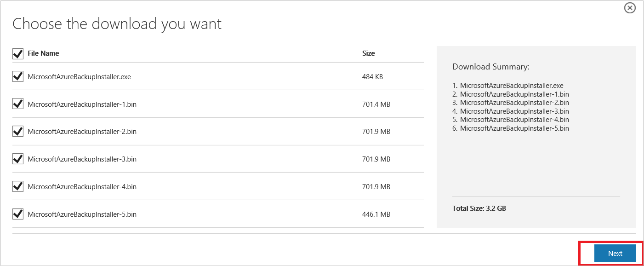Select the MicrosoftAzureBackupInstaller.exe row

pyautogui.click(x=78, y=76)
